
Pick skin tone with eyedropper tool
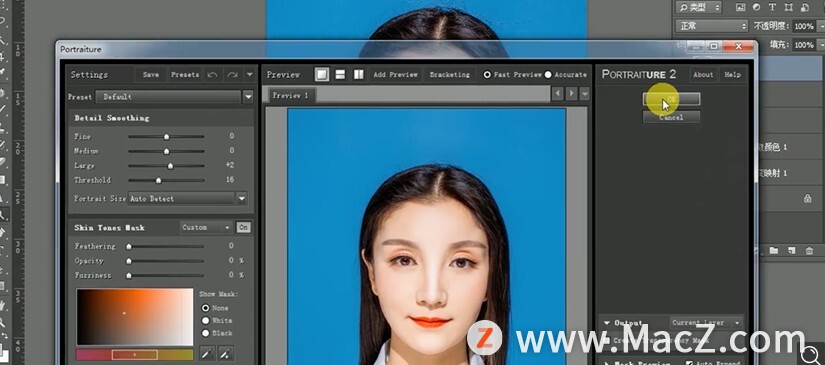207,353
